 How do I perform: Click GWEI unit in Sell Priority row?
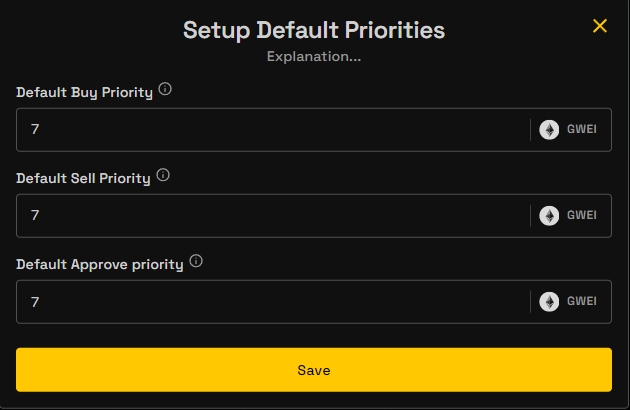coord(582,216)
